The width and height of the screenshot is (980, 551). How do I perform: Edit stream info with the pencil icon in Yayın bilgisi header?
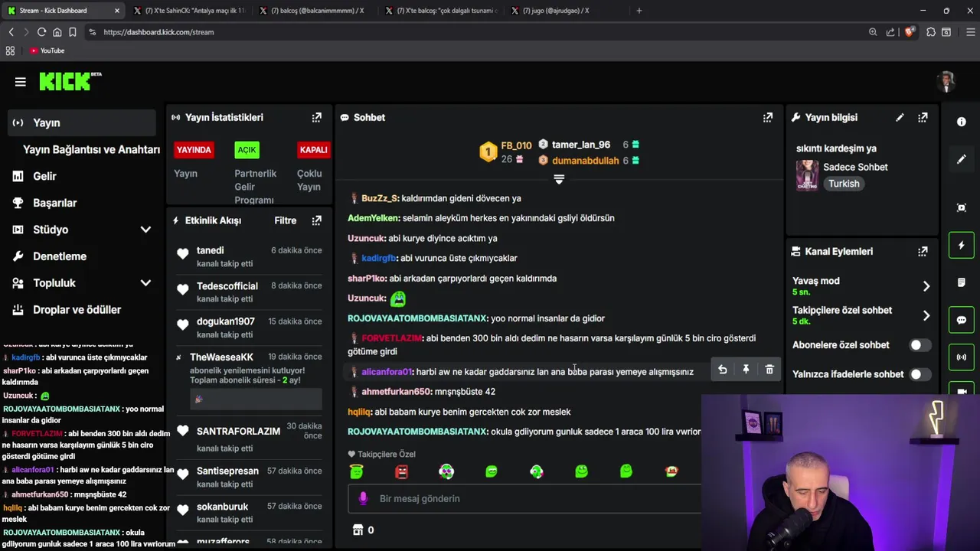pos(900,117)
